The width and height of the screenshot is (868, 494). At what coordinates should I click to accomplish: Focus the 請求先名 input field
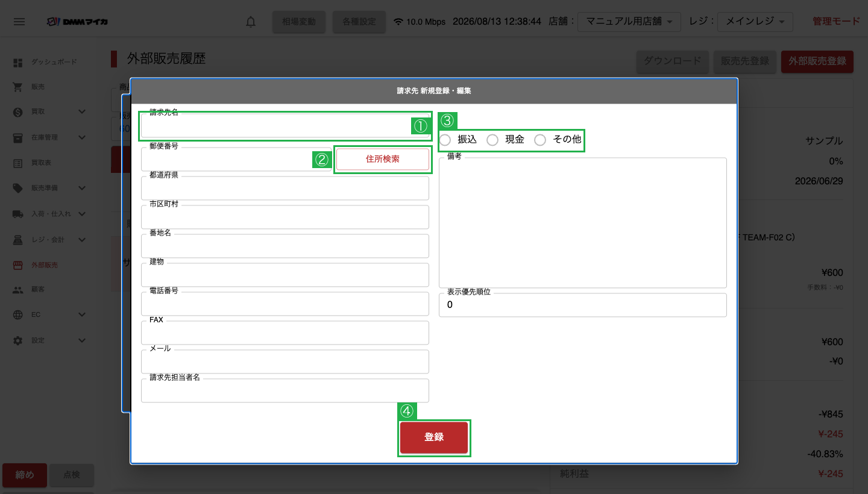pyautogui.click(x=285, y=125)
